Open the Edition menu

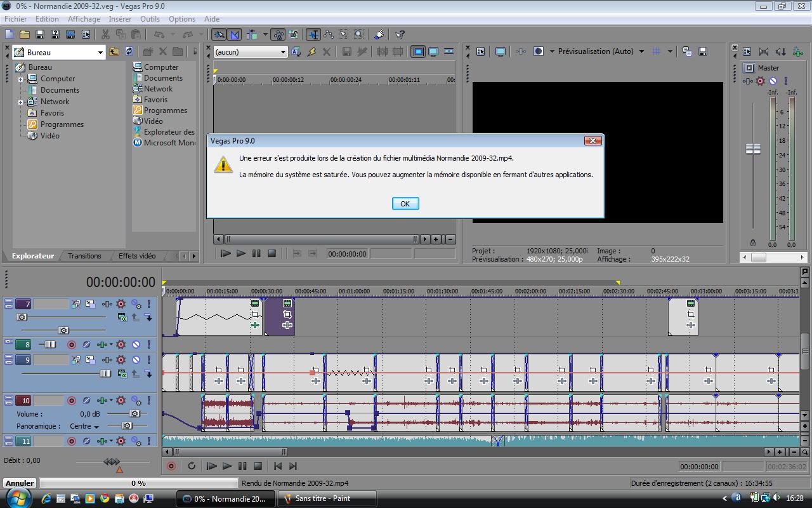[48, 19]
